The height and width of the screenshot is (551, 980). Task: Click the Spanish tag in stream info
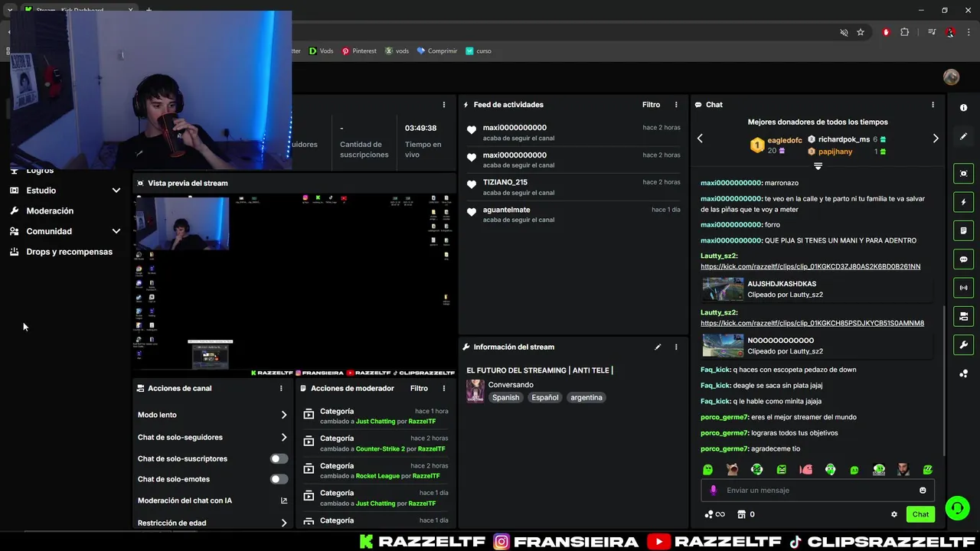click(505, 398)
